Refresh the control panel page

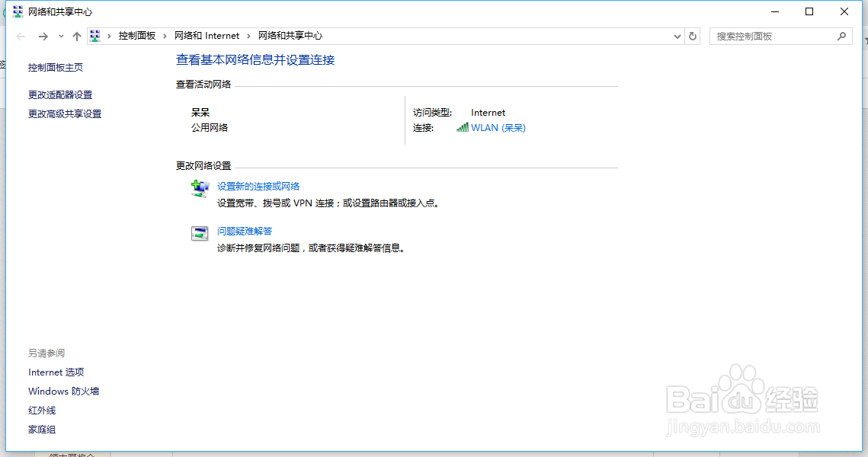pyautogui.click(x=693, y=37)
